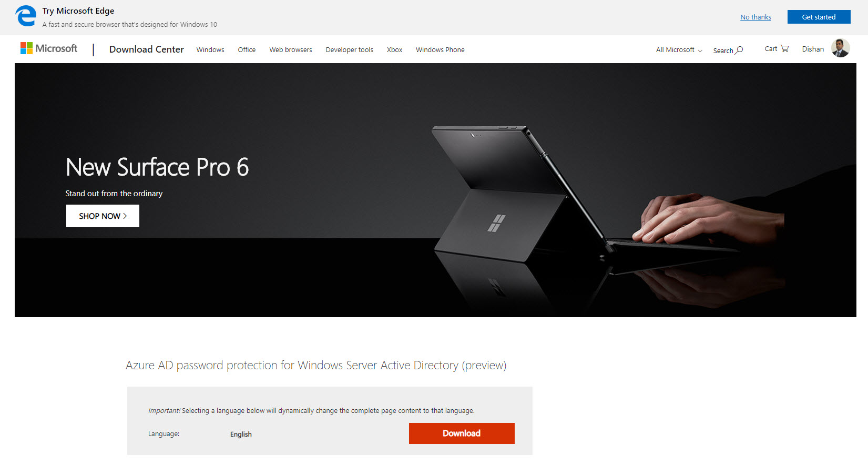Screen dimensions: 868x465
Task: Click the Surface Pro 6 hero image
Action: coord(435,190)
